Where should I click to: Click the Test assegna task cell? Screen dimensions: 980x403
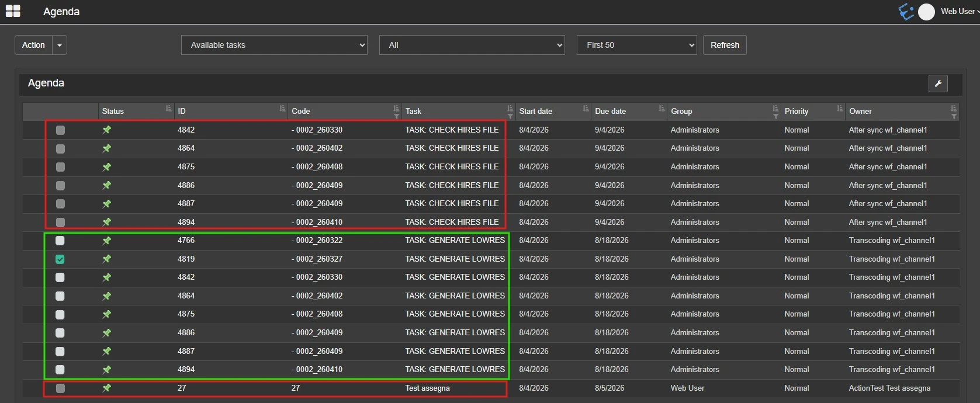click(x=428, y=388)
